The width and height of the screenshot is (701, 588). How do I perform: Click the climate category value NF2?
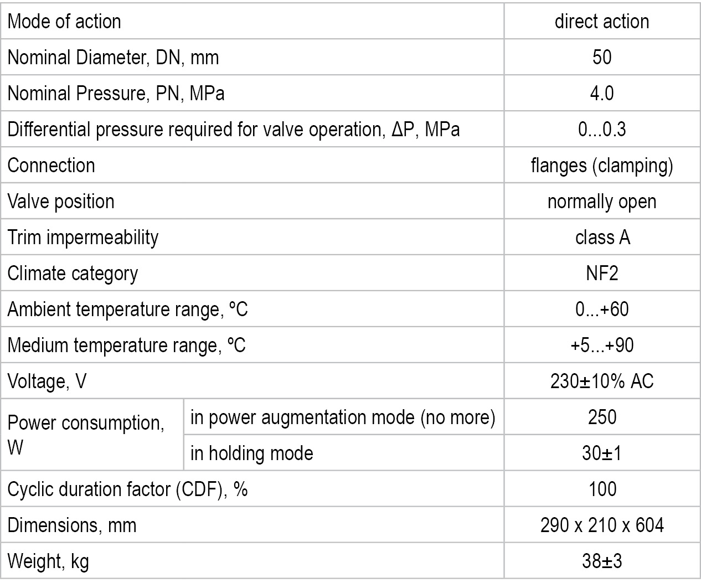pos(601,273)
